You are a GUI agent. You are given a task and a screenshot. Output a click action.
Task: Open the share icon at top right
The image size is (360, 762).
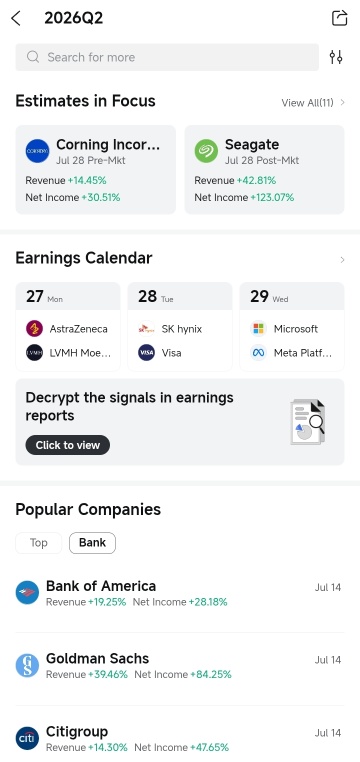point(340,18)
